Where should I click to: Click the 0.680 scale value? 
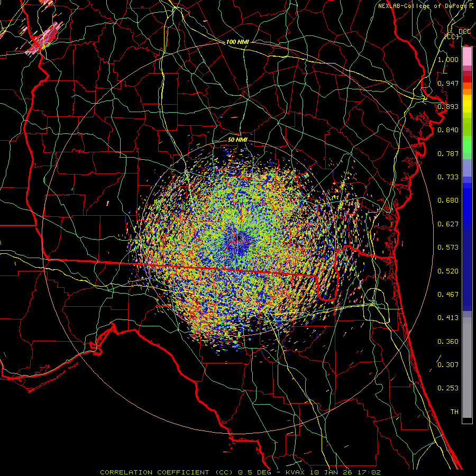448,200
